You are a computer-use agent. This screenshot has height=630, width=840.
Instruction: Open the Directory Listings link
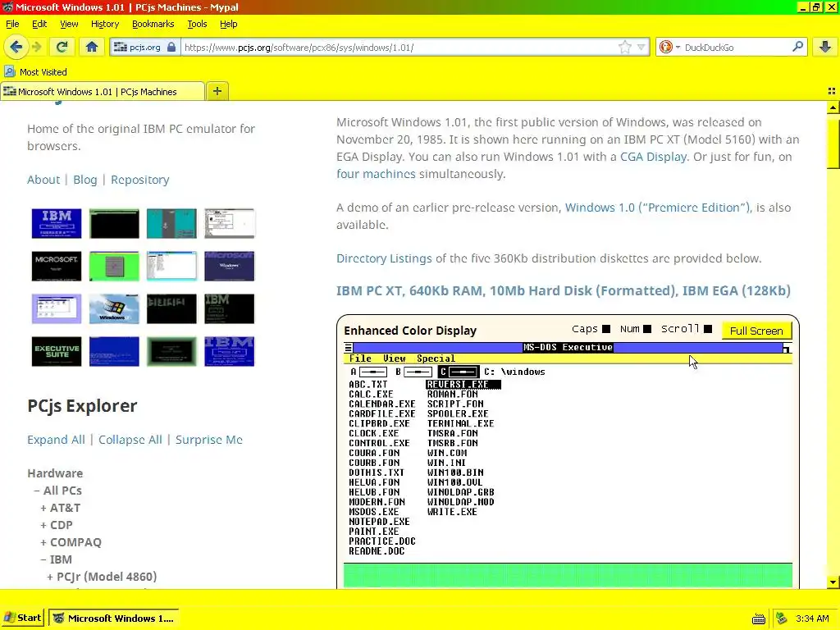[384, 258]
